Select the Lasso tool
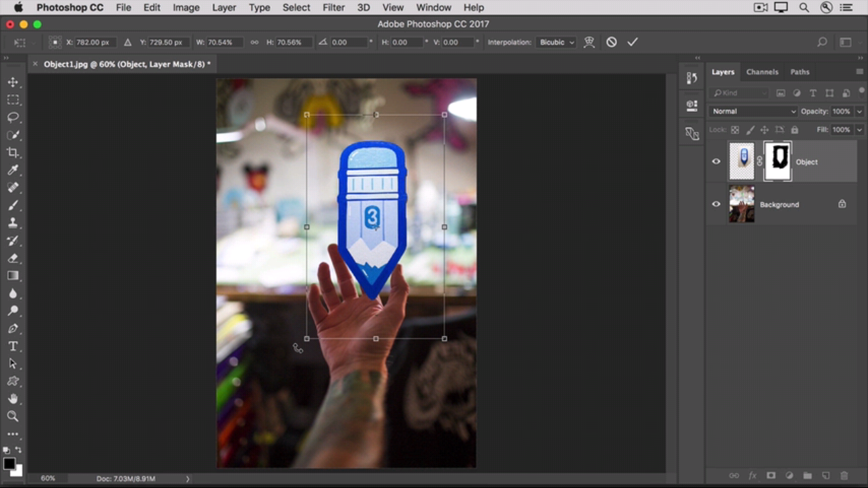 (13, 117)
